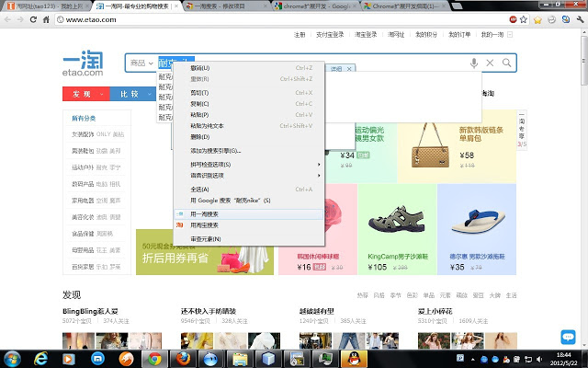Open the yellow star extension
This screenshot has height=368, width=588.
coord(537,20)
